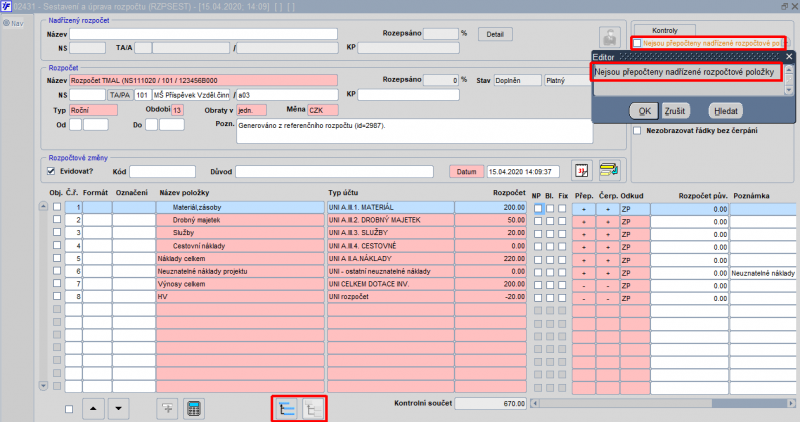Select the Náklady celkem item

tap(240, 259)
